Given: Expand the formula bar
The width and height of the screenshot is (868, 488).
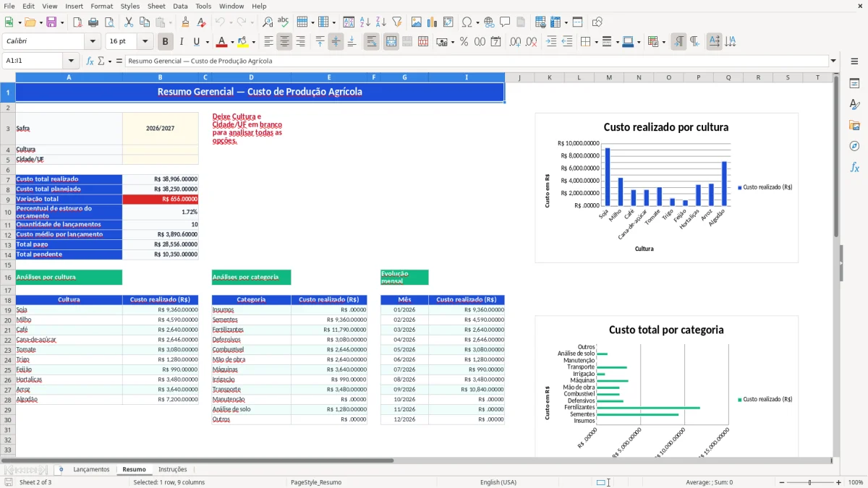Looking at the screenshot, I should [833, 61].
